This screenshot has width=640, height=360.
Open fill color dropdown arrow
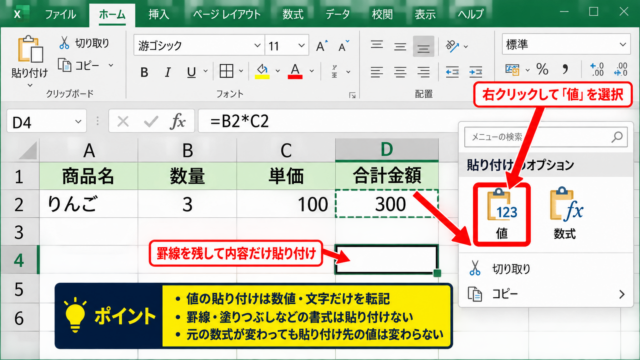click(x=278, y=71)
